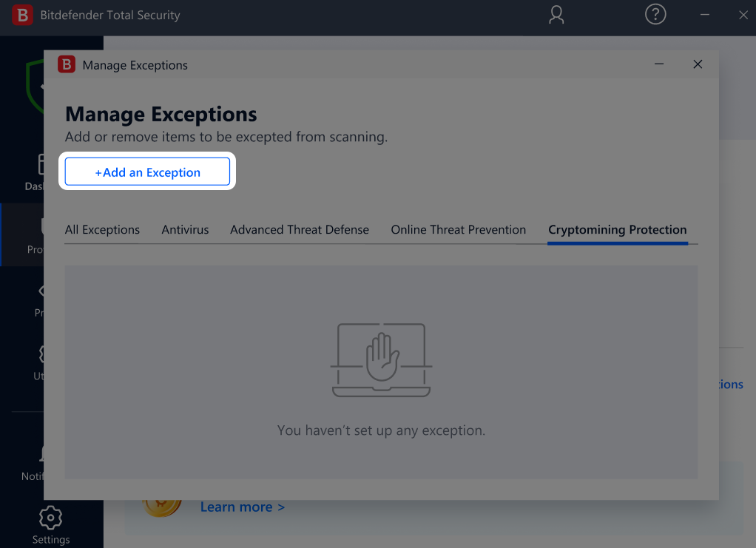Image resolution: width=756 pixels, height=548 pixels.
Task: Click the "You haven't set up any exception." text
Action: [381, 430]
